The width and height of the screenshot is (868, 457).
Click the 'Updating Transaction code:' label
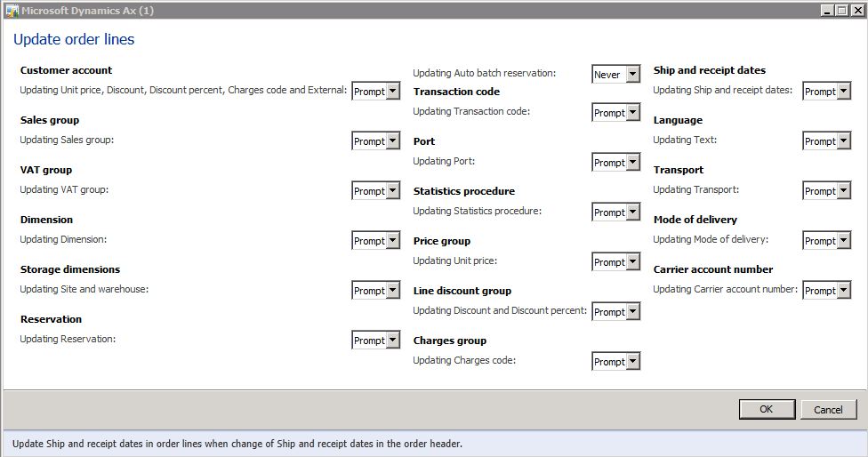471,112
